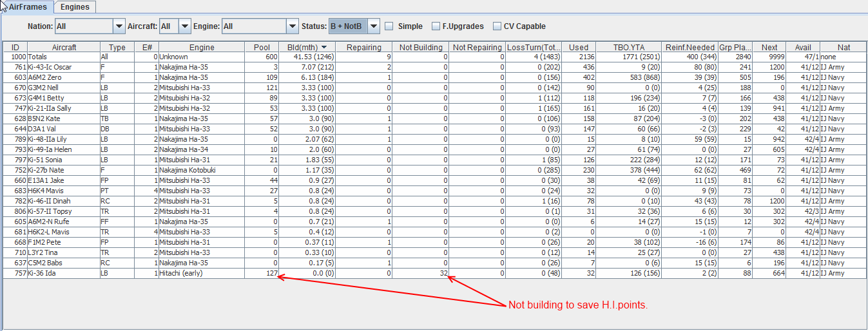Sort by Reinf.Needed column header

pyautogui.click(x=690, y=47)
